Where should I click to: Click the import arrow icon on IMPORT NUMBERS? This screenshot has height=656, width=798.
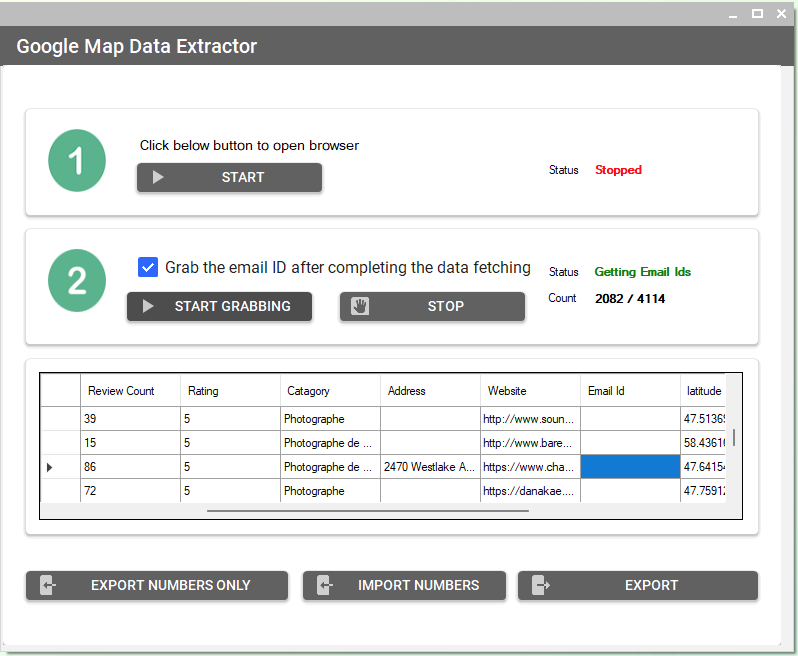[x=325, y=585]
